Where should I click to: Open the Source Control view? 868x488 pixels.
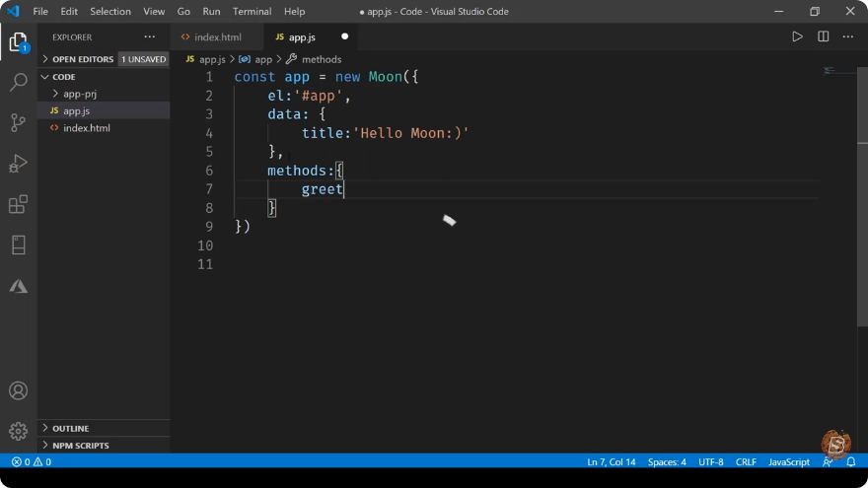pyautogui.click(x=19, y=123)
